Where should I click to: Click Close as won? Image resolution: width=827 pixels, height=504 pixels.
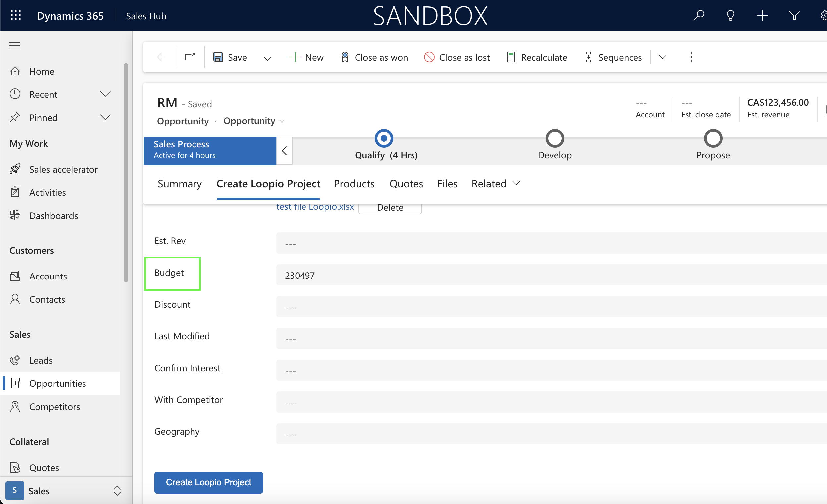tap(374, 57)
